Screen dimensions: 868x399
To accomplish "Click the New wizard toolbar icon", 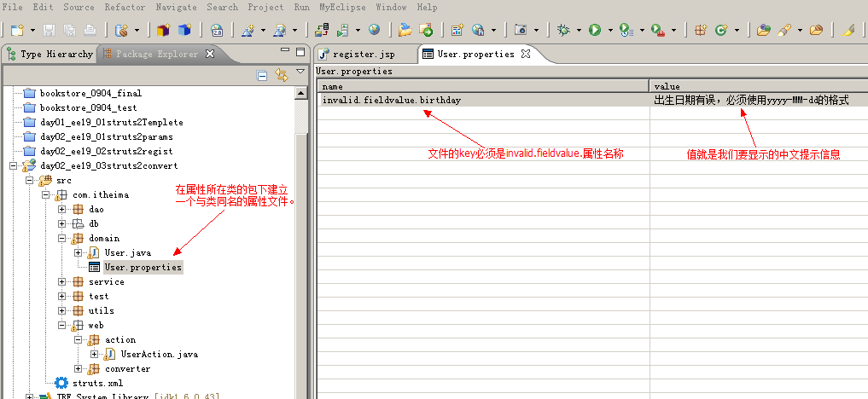I will point(18,30).
